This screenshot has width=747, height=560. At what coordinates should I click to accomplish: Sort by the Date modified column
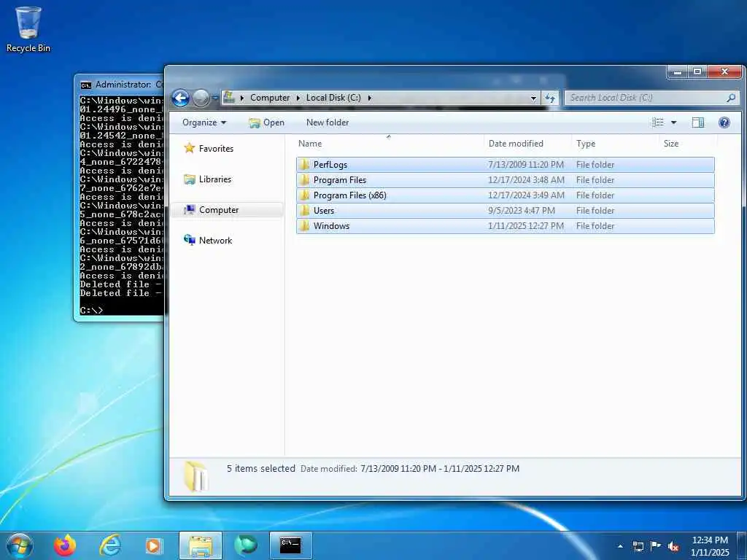pyautogui.click(x=528, y=144)
